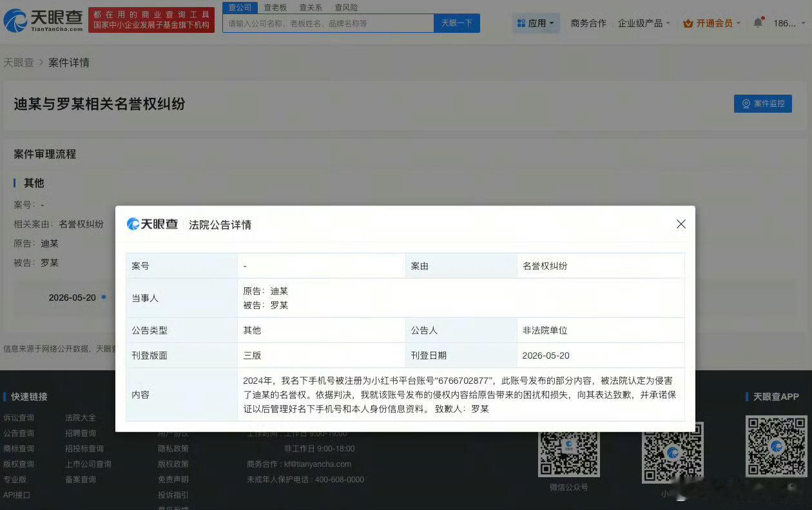812x510 pixels.
Task: Open the 投诉指引 footer link
Action: [x=173, y=495]
